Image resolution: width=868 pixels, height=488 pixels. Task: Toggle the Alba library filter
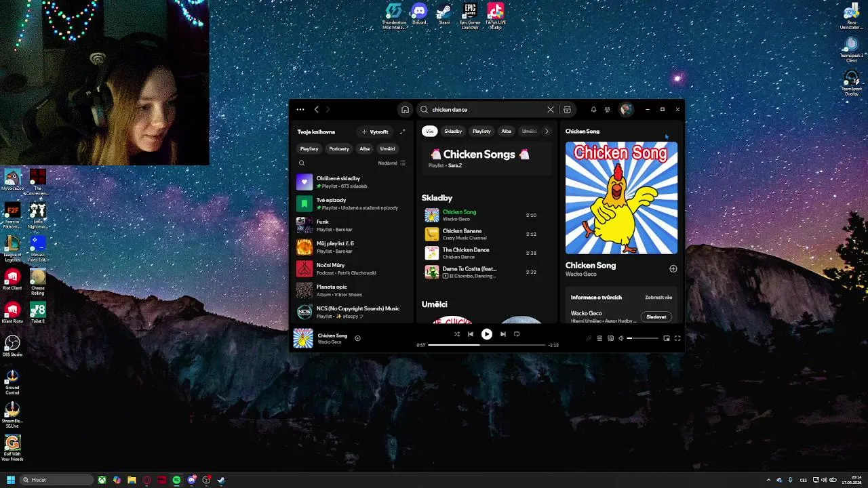(365, 148)
